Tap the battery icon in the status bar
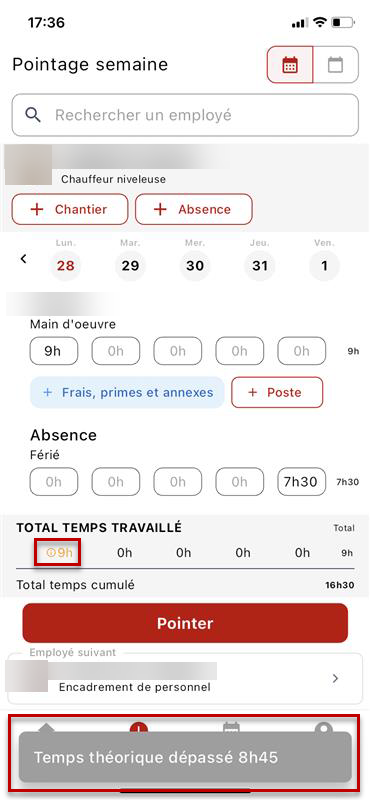This screenshot has height=800, width=370. click(x=343, y=22)
